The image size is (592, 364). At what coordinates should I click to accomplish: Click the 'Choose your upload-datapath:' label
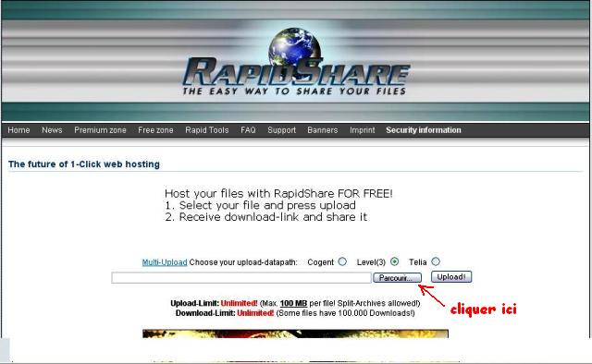click(243, 262)
